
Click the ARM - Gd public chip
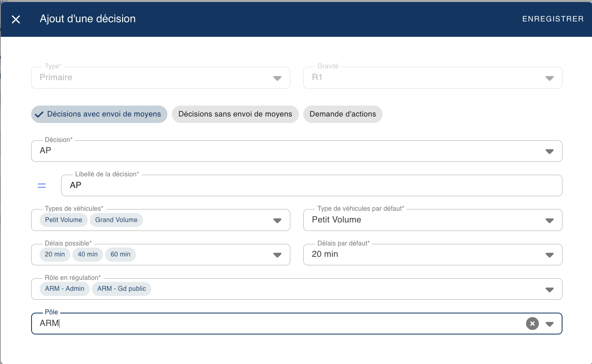[121, 289]
